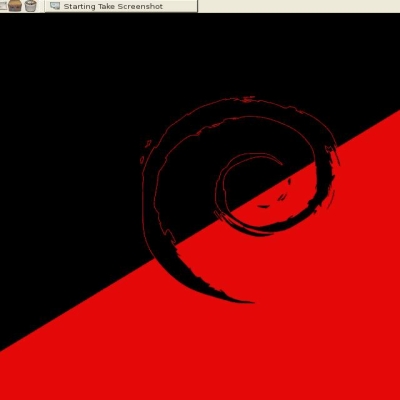400x400 pixels.
Task: Click the small red specks left of swirl
Action: point(146,151)
